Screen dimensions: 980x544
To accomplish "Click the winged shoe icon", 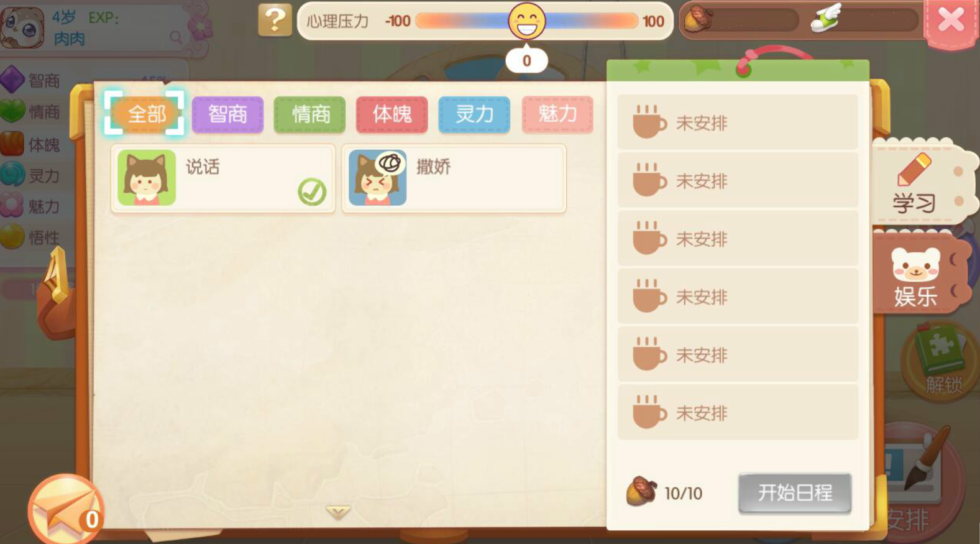I will (x=826, y=19).
